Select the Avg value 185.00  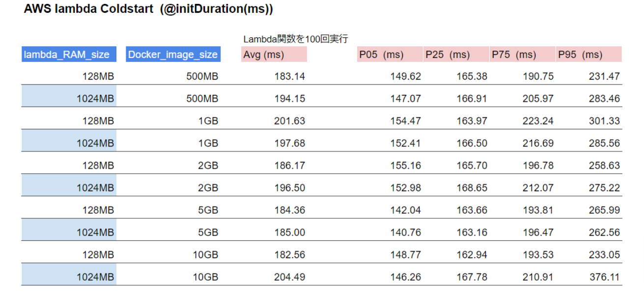[289, 233]
